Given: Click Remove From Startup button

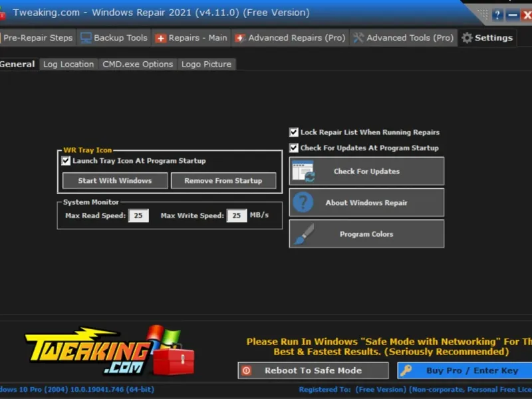Looking at the screenshot, I should [x=223, y=180].
